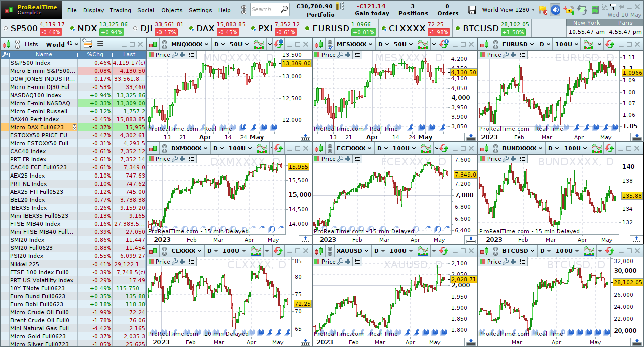Click the green refresh arrows icon in top toolbar
The height and width of the screenshot is (347, 644).
click(x=582, y=10)
